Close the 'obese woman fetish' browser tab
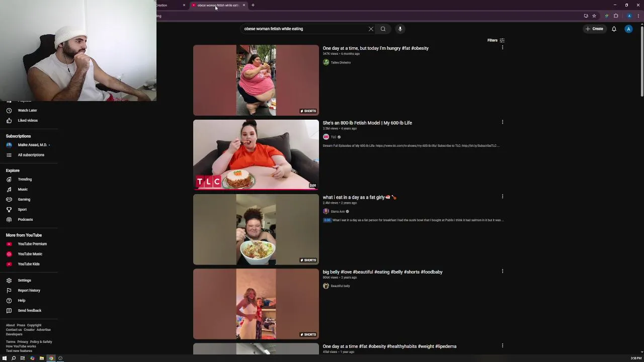 pos(244,5)
